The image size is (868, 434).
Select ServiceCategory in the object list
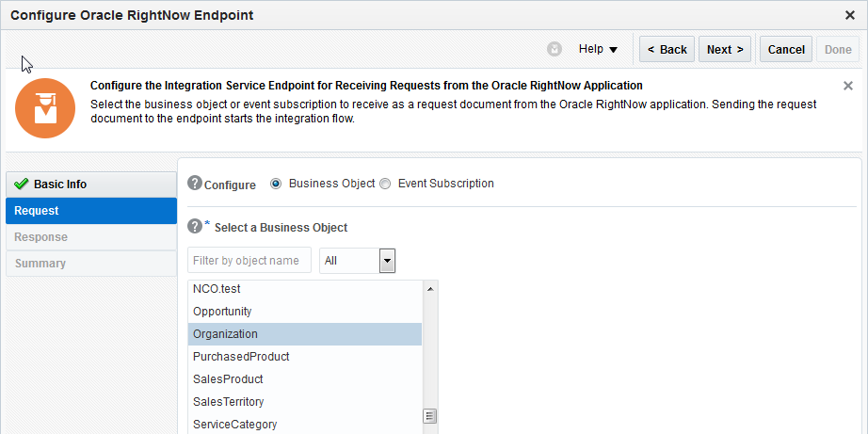click(305, 424)
